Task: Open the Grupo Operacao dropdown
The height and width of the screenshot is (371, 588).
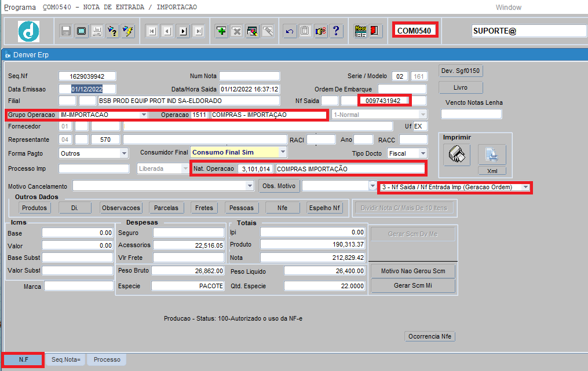Action: [x=144, y=115]
